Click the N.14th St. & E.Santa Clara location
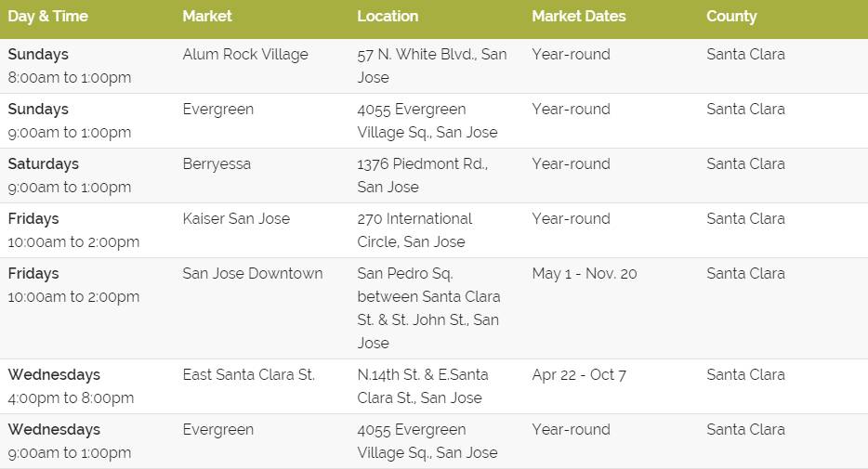 click(x=422, y=386)
